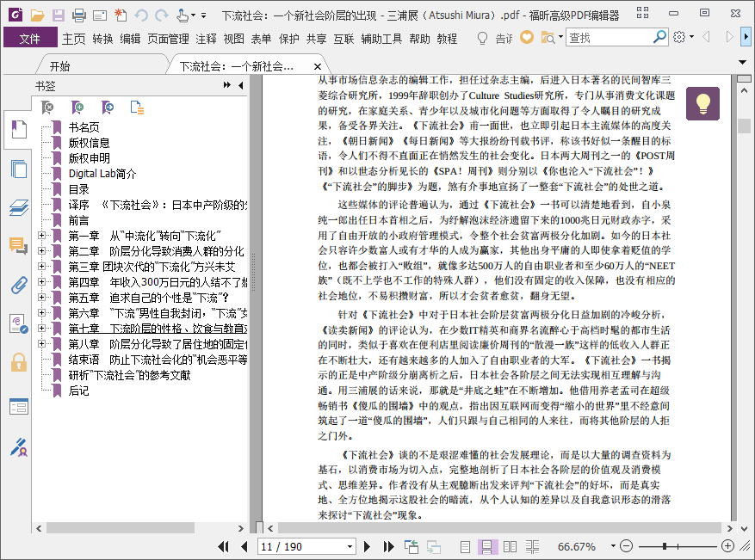
Task: Switch to the 主页 ribbon tab
Action: tap(74, 39)
